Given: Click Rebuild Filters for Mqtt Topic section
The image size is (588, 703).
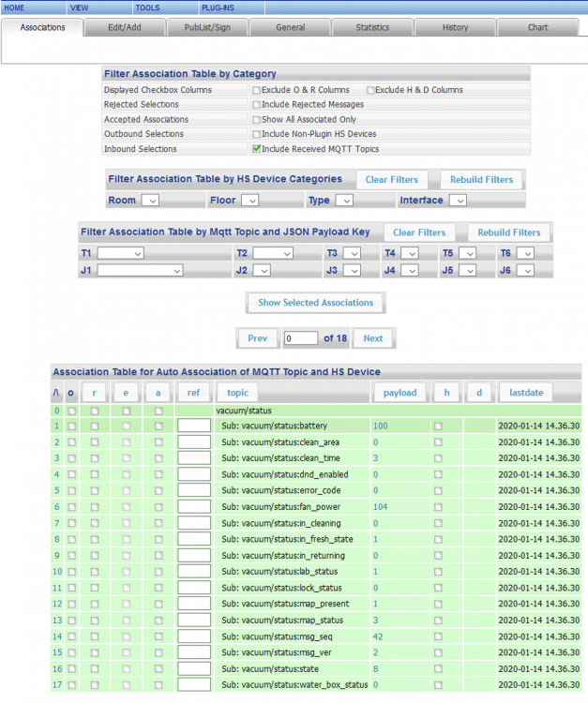Looking at the screenshot, I should (x=508, y=232).
